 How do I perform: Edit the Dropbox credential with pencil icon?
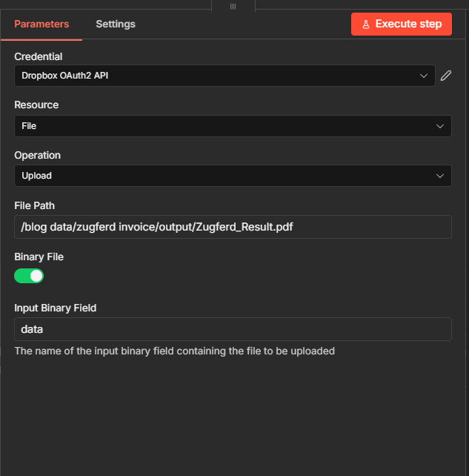[x=445, y=76]
